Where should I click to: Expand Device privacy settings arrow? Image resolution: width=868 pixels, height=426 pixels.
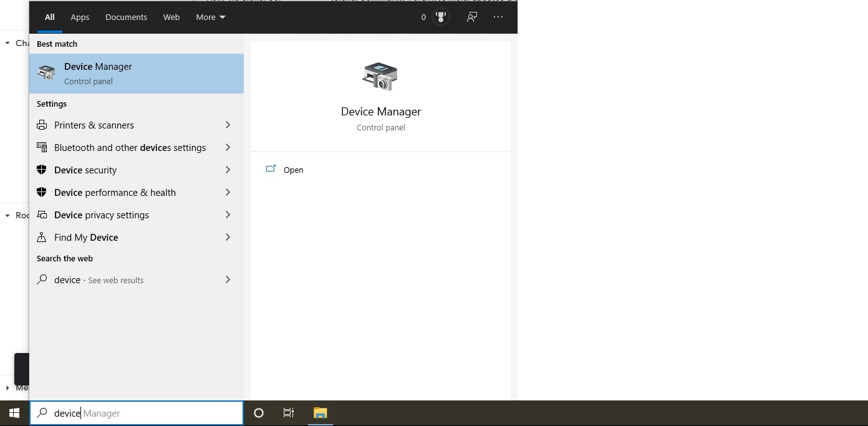click(228, 215)
